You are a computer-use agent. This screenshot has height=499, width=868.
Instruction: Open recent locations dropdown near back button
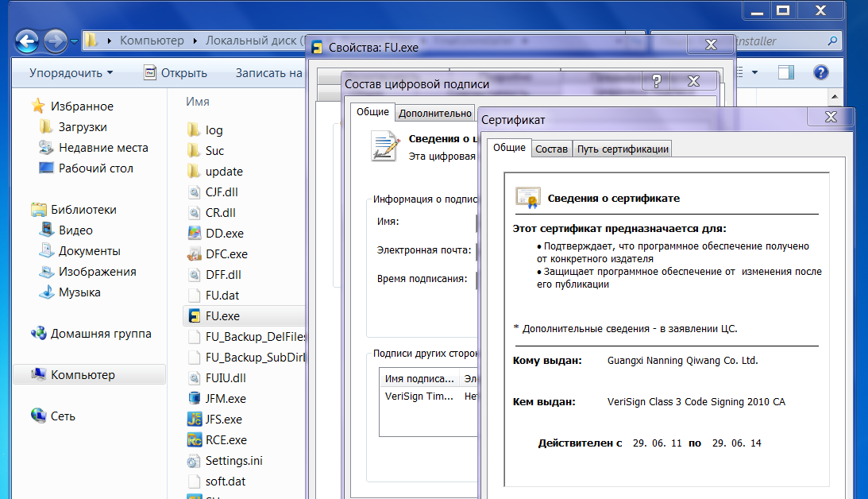click(75, 41)
